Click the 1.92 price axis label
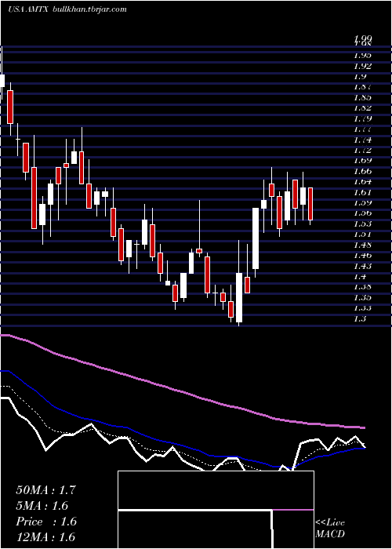The width and height of the screenshot is (392, 549). 362,66
